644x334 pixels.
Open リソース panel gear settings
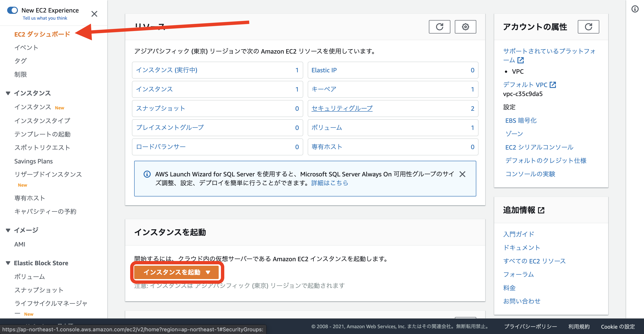465,27
